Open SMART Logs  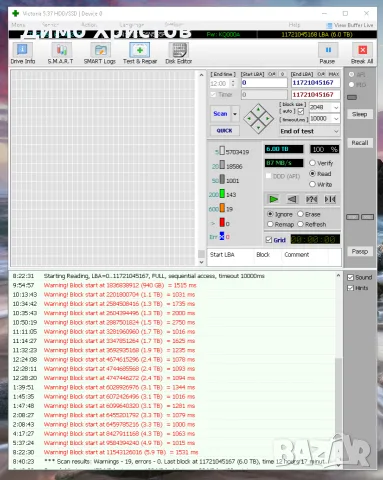100,53
